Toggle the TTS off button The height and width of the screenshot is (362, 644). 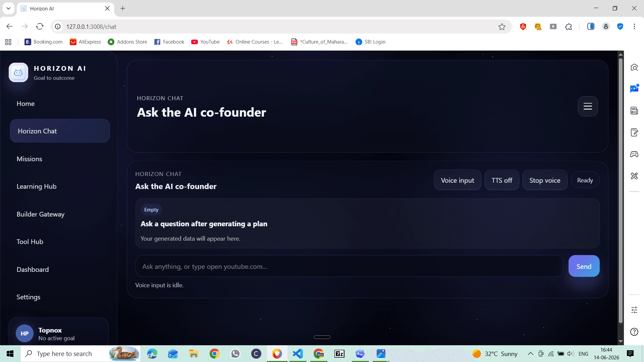(x=502, y=180)
